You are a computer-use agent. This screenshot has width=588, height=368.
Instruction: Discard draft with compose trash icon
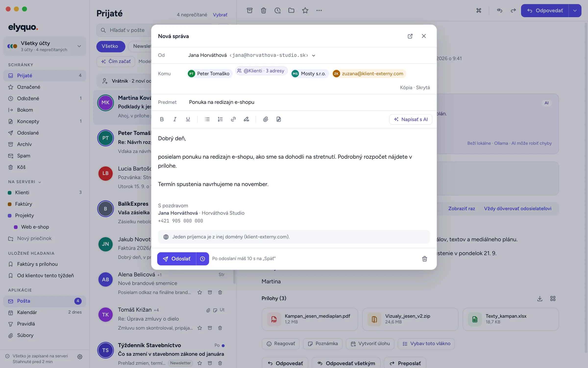click(x=425, y=259)
